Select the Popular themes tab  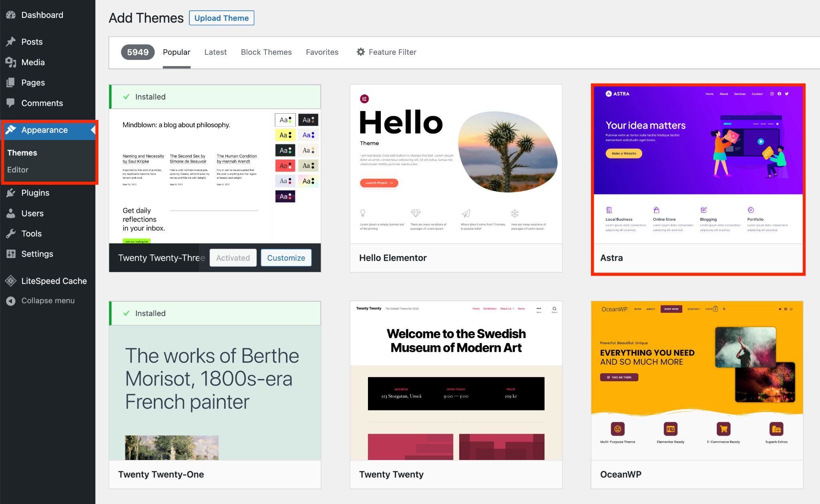click(x=176, y=52)
